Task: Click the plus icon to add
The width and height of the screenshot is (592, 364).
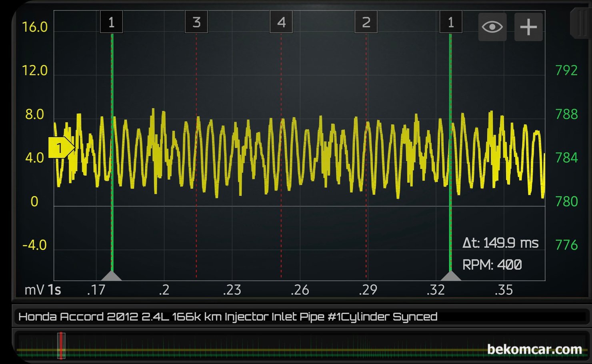Action: point(528,27)
